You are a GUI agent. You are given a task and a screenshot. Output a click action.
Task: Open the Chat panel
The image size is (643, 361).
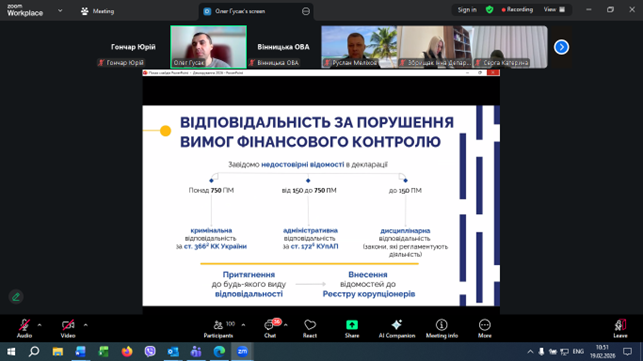[x=270, y=328]
